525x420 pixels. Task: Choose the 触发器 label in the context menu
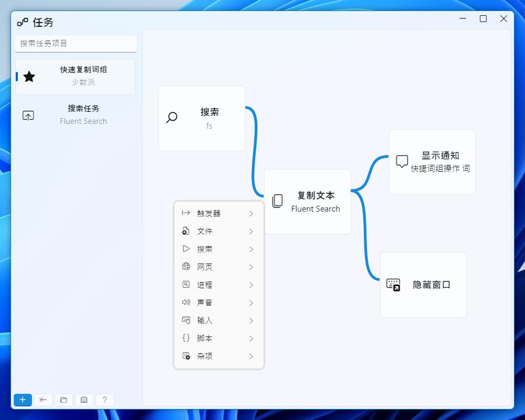[x=208, y=213]
